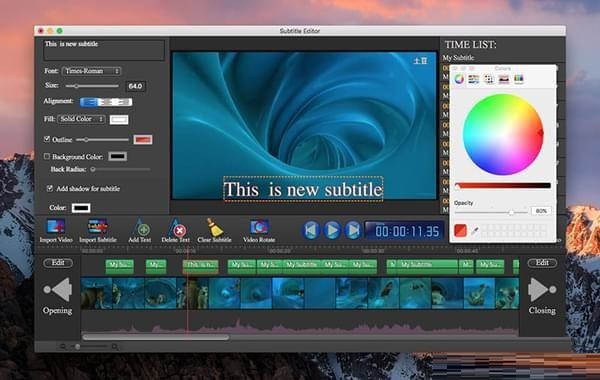Open the white Fill color swatch
This screenshot has height=380, width=600.
(119, 119)
